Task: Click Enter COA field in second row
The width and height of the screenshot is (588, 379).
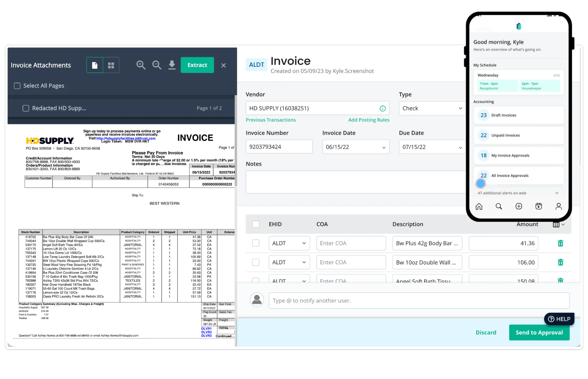Action: 351,262
